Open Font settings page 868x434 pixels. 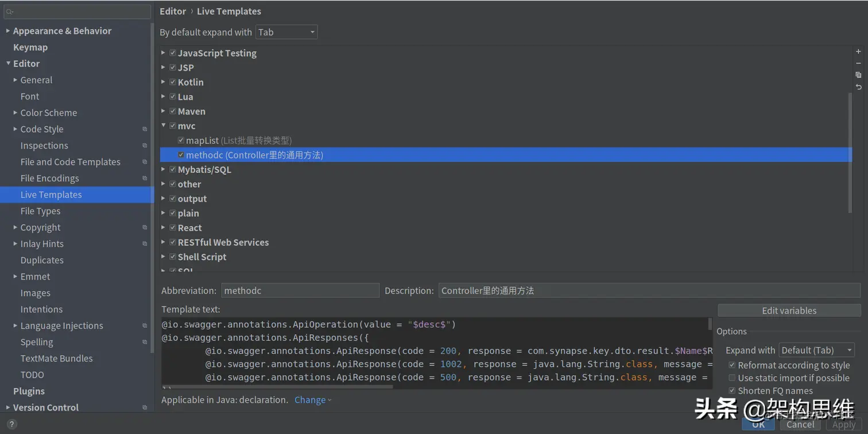click(30, 96)
